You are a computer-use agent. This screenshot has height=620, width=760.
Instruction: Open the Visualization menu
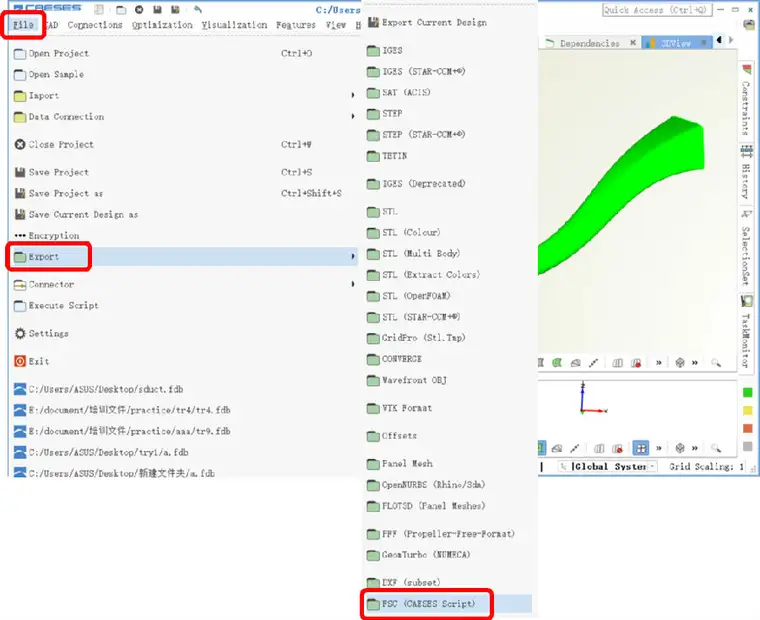coord(234,25)
